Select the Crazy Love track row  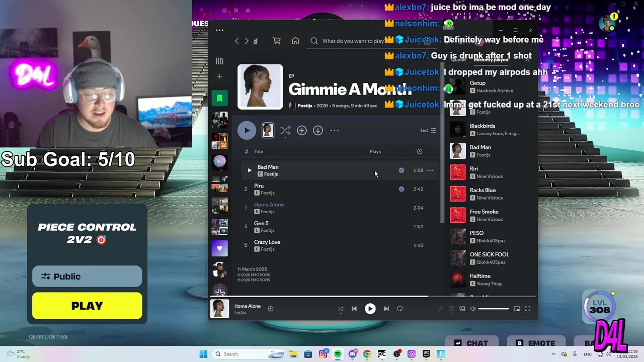pyautogui.click(x=339, y=245)
